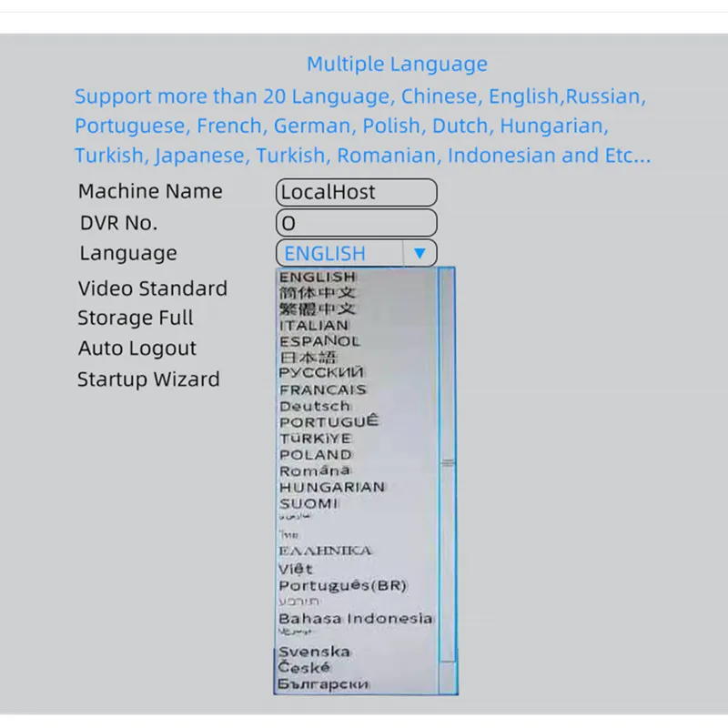Click the selected ENGLISH combo box value
Image resolution: width=728 pixels, height=728 pixels.
pos(325,254)
